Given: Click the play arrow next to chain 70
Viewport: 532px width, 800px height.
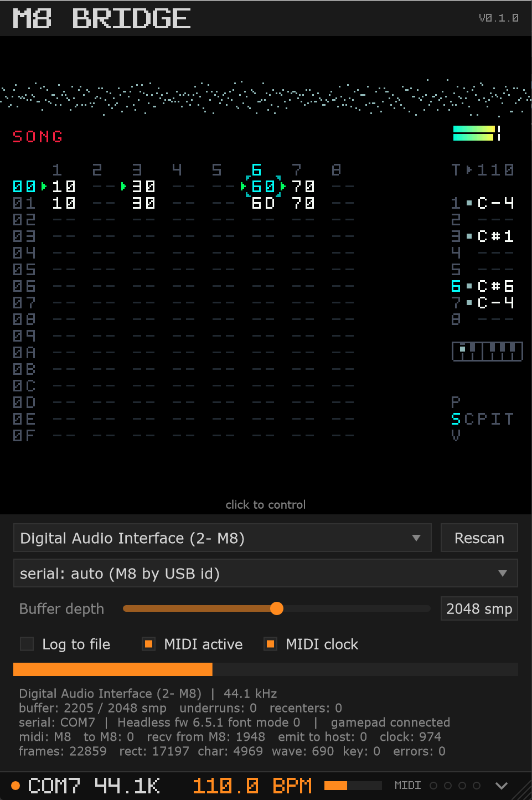Looking at the screenshot, I should coord(283,187).
